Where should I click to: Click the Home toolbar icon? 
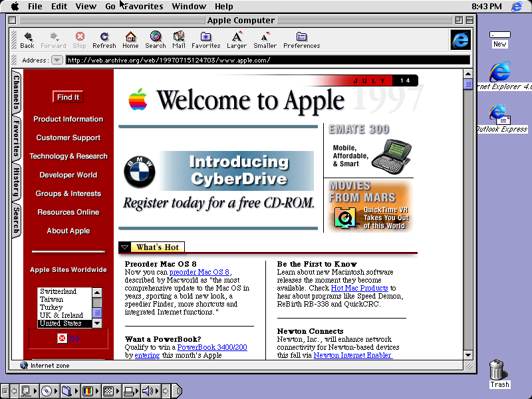pyautogui.click(x=130, y=41)
